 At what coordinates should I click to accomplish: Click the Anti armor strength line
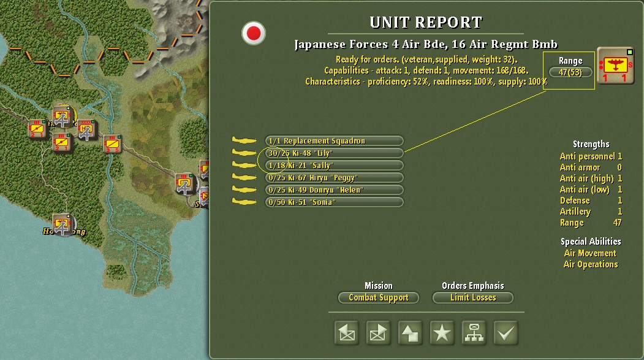[591, 167]
